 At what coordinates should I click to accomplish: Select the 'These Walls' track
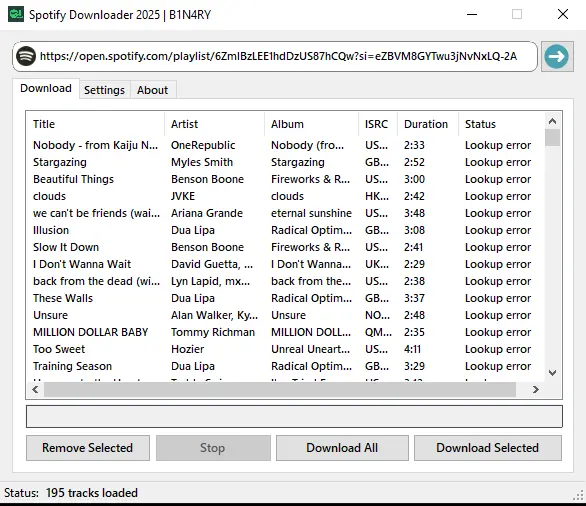[63, 298]
